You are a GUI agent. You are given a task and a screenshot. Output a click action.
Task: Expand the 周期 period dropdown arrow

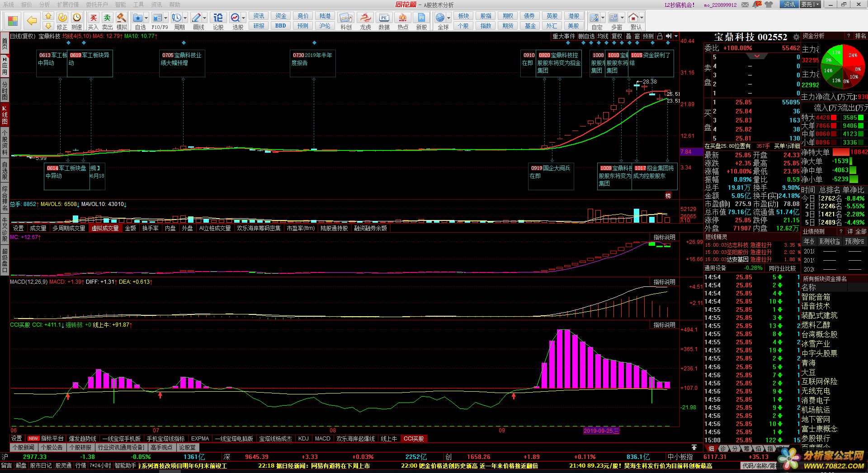pyautogui.click(x=185, y=19)
